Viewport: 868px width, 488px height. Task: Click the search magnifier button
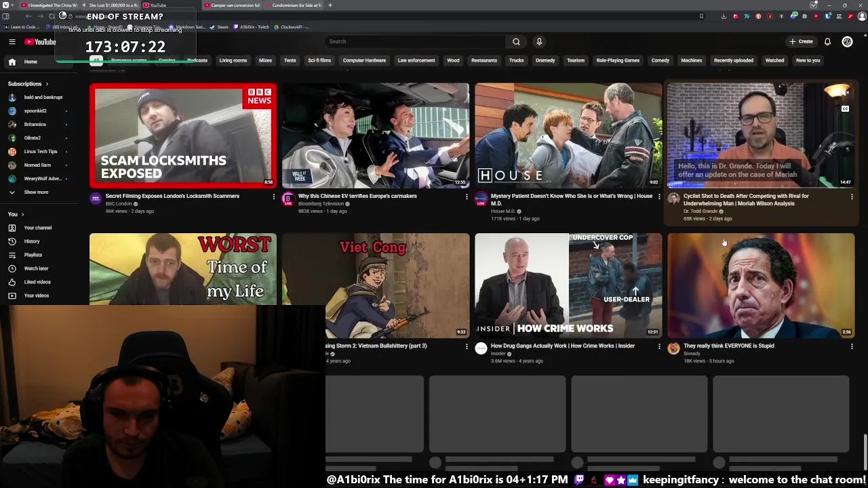pyautogui.click(x=516, y=41)
